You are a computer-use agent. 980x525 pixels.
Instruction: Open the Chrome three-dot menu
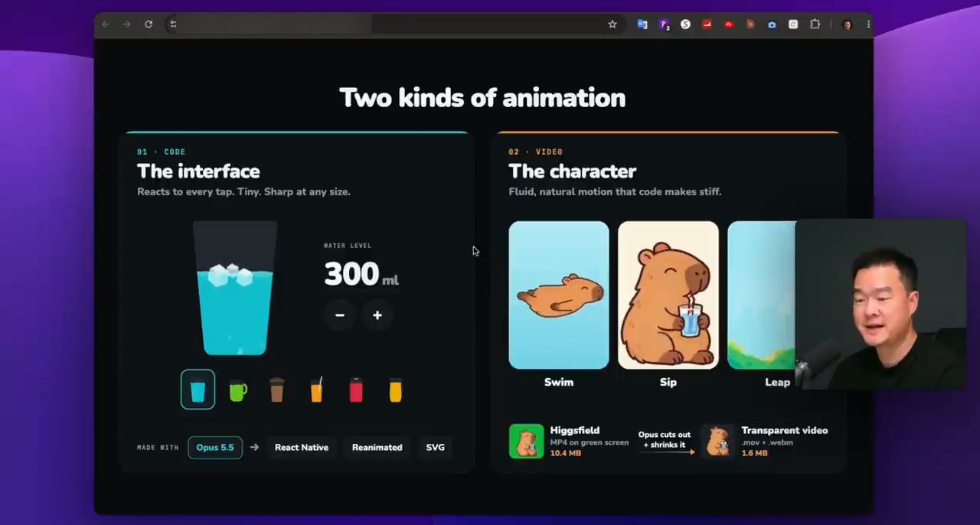(867, 24)
